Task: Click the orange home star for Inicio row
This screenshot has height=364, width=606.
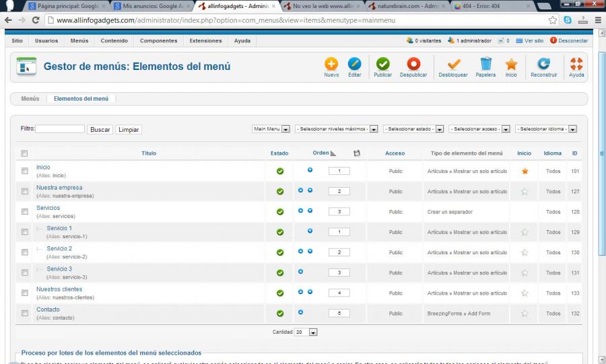Action: [525, 171]
